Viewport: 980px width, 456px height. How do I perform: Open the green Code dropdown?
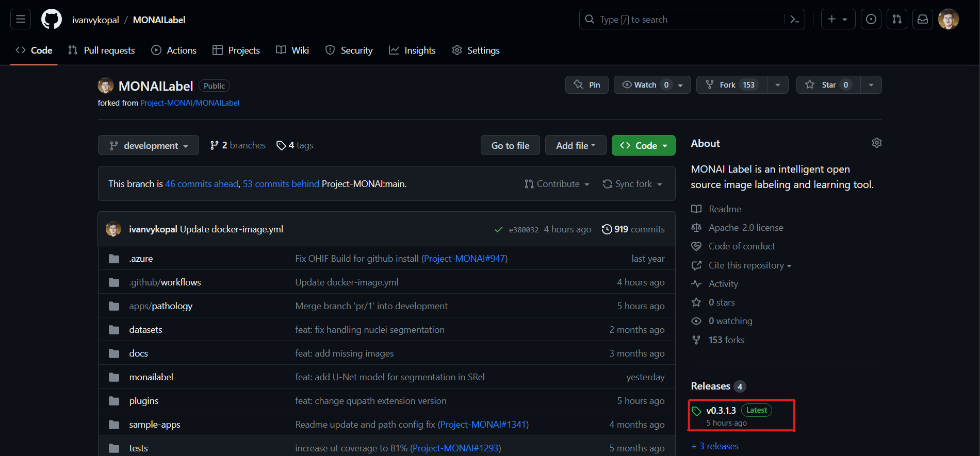tap(644, 145)
